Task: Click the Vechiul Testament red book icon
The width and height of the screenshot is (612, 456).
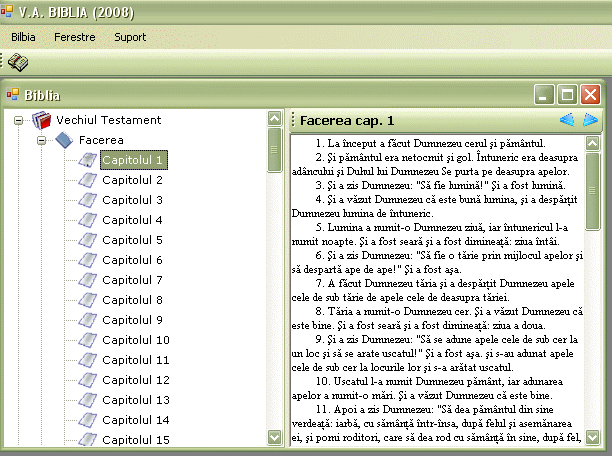Action: coord(41,120)
